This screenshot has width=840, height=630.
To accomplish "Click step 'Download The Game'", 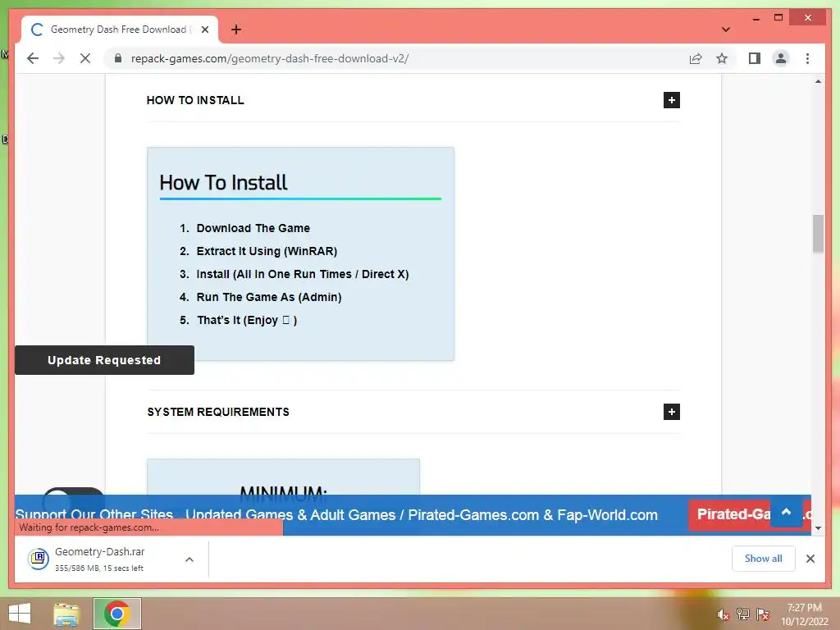I will 253,228.
